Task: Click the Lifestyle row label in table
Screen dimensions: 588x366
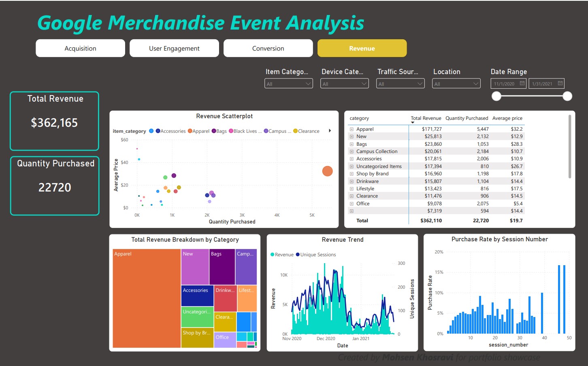Action: (365, 189)
